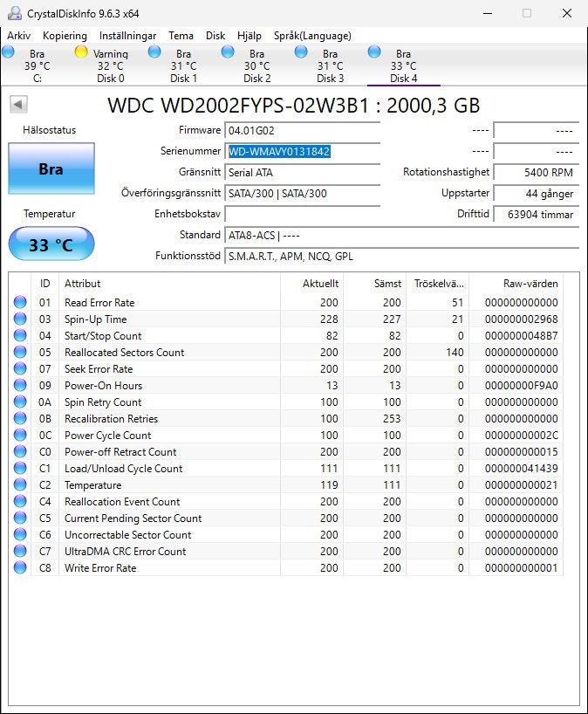Open the Inställningar menu
This screenshot has height=714, width=588.
point(127,36)
